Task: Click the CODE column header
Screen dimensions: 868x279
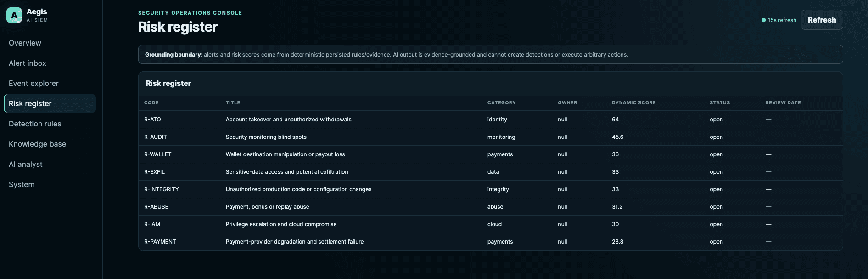Action: tap(151, 103)
